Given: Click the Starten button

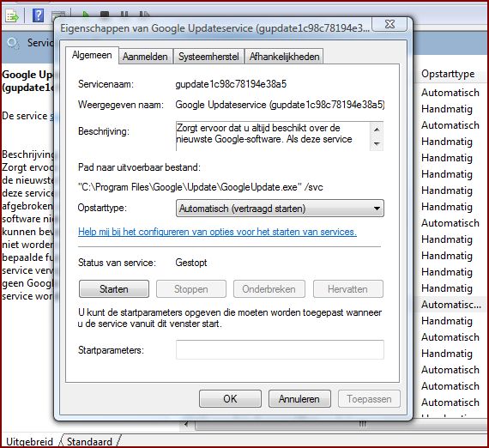Looking at the screenshot, I should 114,289.
